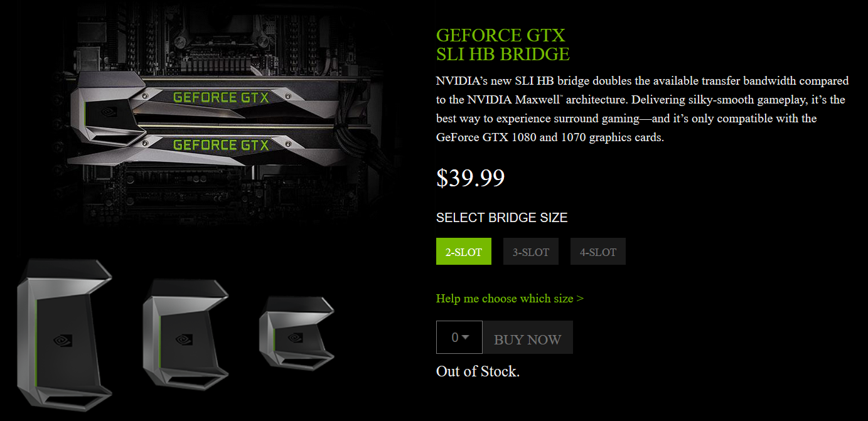The width and height of the screenshot is (868, 421).
Task: Click GEFORCE GTX logo on upper graphics card
Action: pos(221,97)
